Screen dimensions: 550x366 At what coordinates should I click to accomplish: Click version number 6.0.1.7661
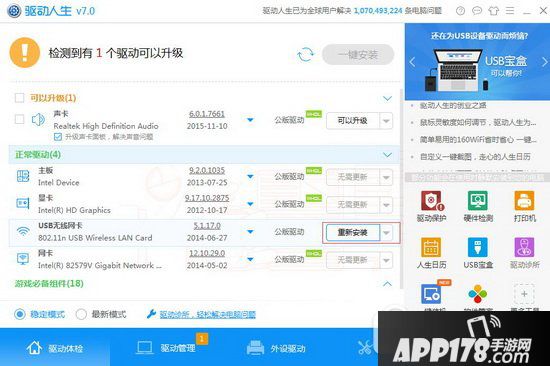click(x=207, y=114)
